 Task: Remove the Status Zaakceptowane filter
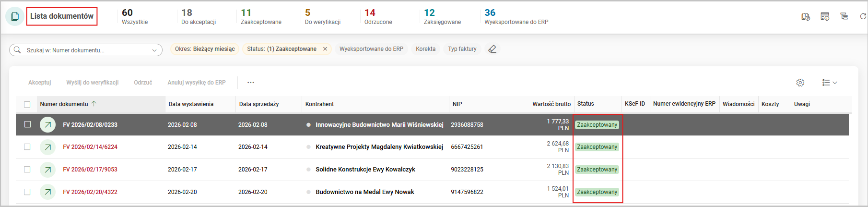(325, 49)
